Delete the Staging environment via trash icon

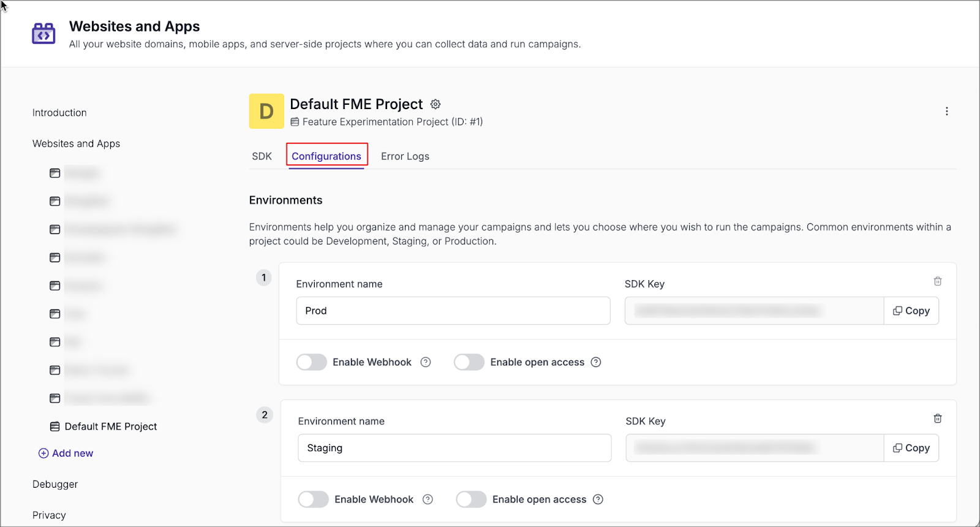(937, 419)
